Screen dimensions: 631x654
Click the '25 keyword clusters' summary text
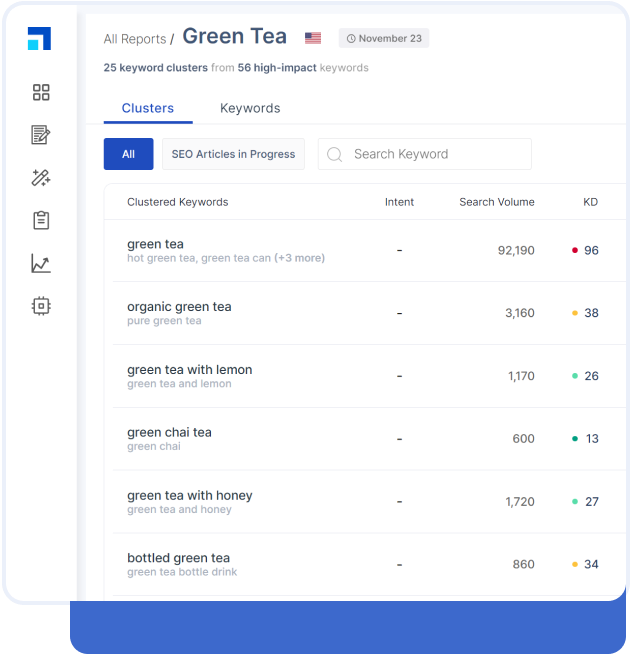[156, 68]
